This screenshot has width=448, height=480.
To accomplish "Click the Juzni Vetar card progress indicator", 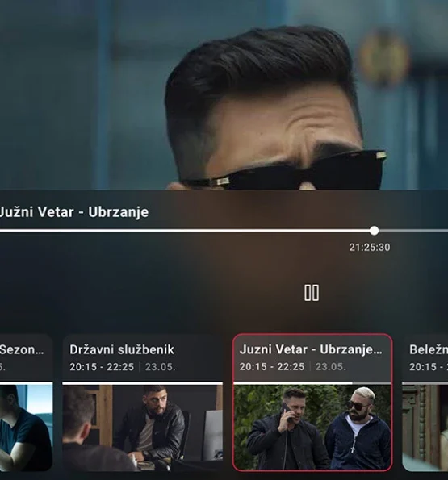I will (x=312, y=383).
